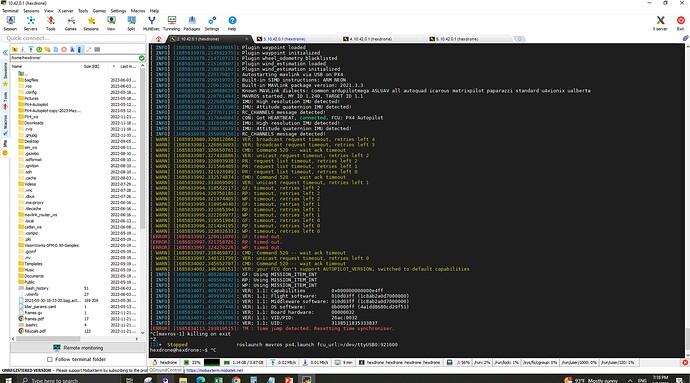
Task: Open the Packages manager icon
Action: click(191, 23)
